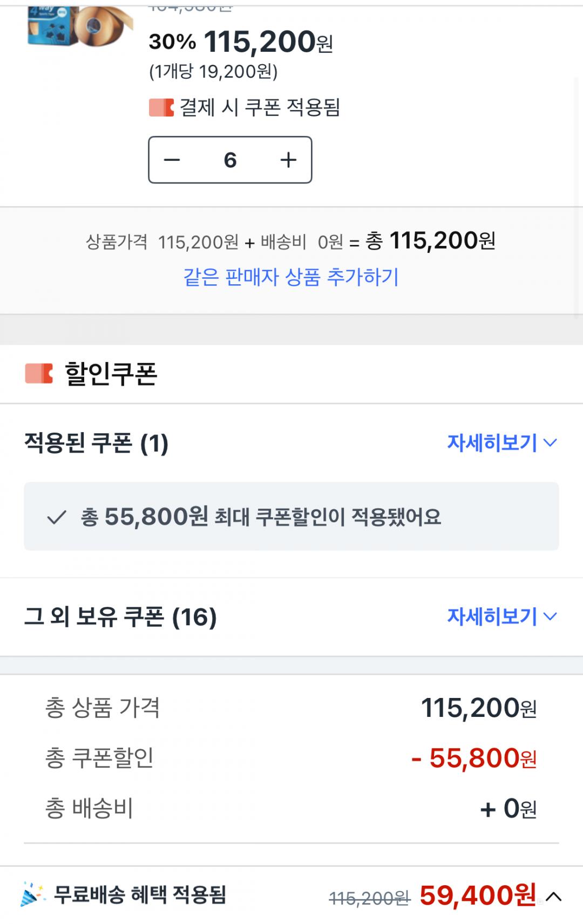Tap the 무료배송 혜택 적용됨 label
Image resolution: width=583 pixels, height=924 pixels.
click(x=140, y=895)
